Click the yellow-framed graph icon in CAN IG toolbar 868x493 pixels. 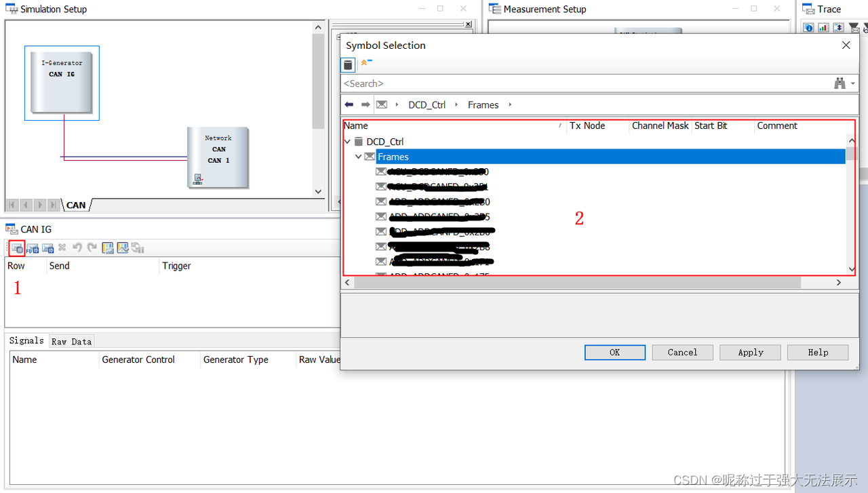pos(123,248)
